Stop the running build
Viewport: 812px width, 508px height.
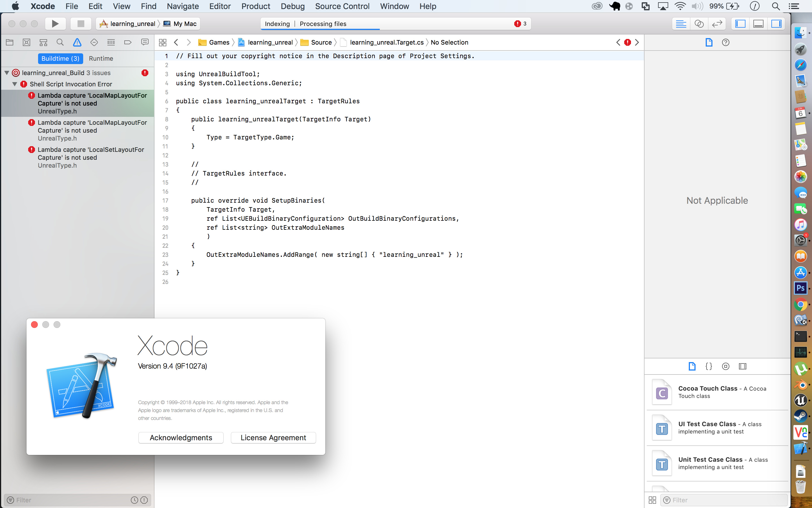[x=81, y=23]
